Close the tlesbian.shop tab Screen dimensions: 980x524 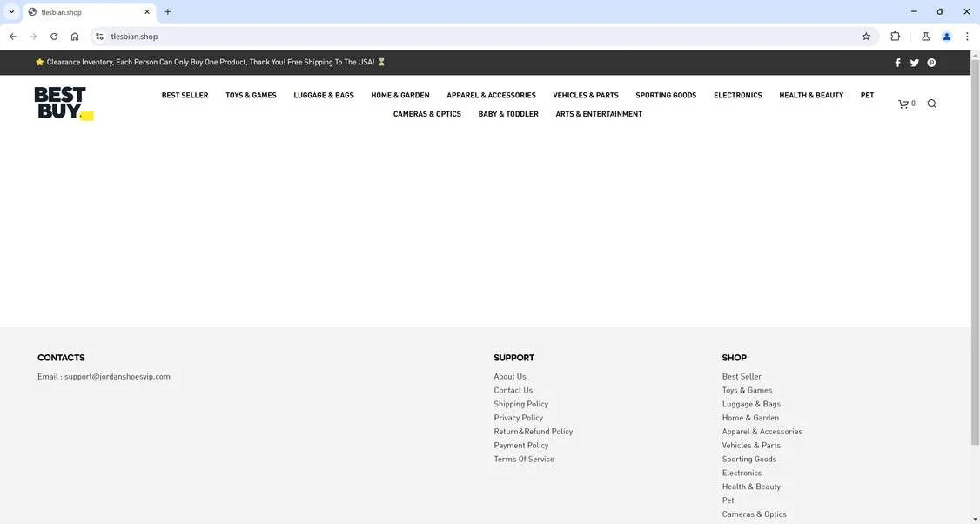click(147, 12)
